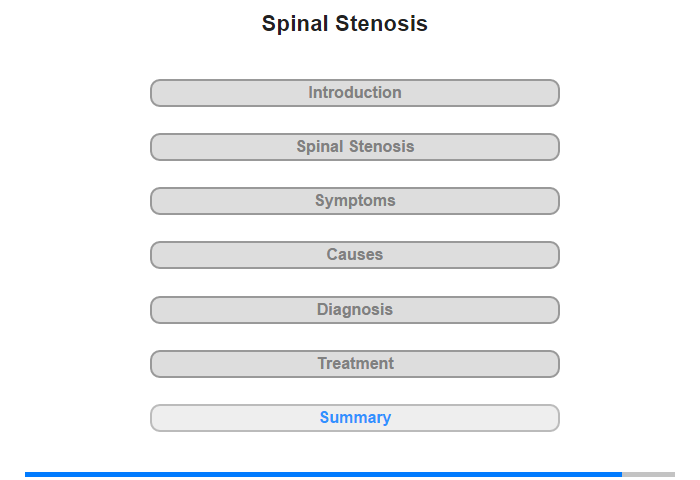Go to the Symptoms section
Image resolution: width=700 pixels, height=480 pixels.
[x=355, y=201]
